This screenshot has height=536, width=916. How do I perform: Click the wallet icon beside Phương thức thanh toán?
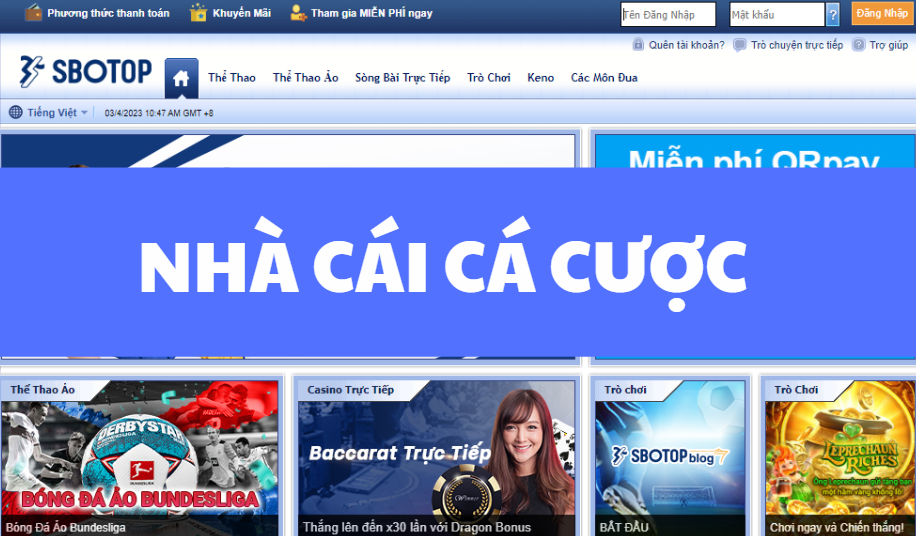33,12
